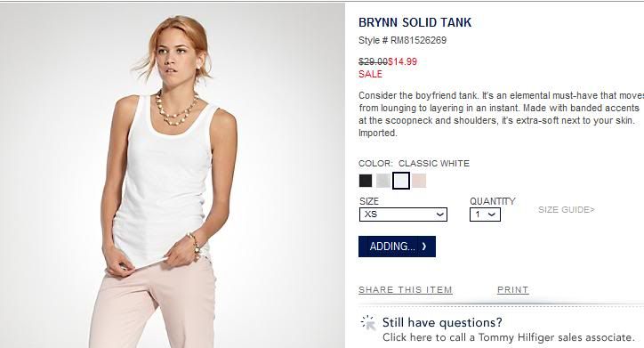The height and width of the screenshot is (348, 644).
Task: Click the Brynn Solid Tank title
Action: click(415, 22)
